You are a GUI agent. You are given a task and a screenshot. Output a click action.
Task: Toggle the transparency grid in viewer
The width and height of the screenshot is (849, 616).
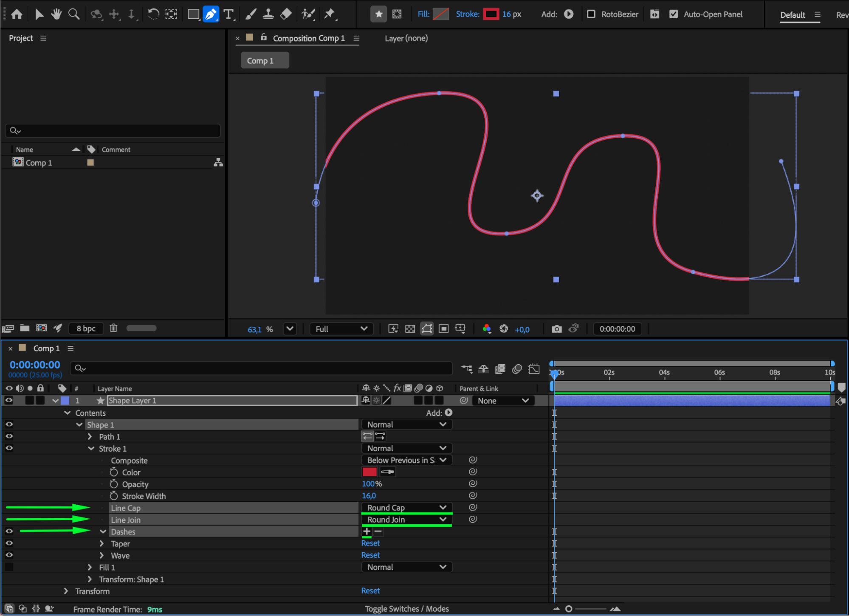click(410, 329)
